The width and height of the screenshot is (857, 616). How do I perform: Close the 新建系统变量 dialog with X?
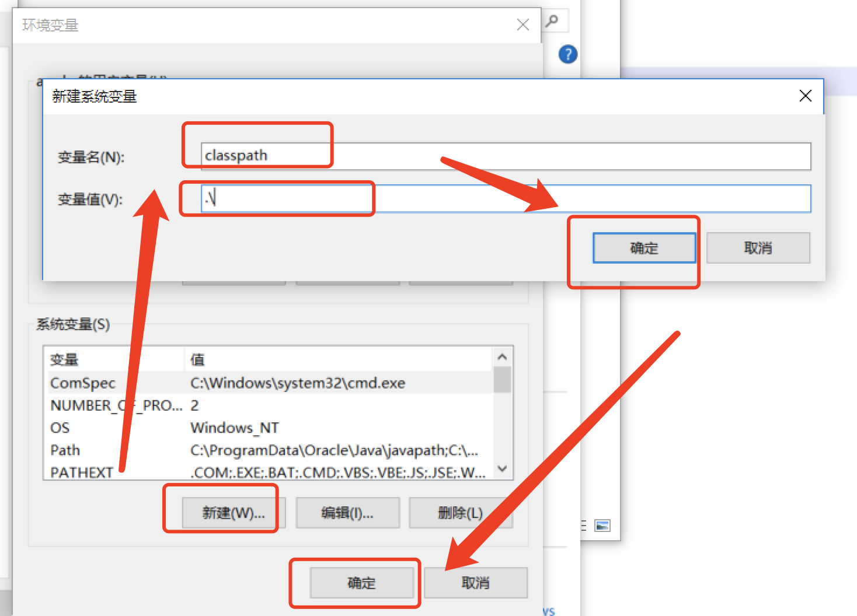805,96
